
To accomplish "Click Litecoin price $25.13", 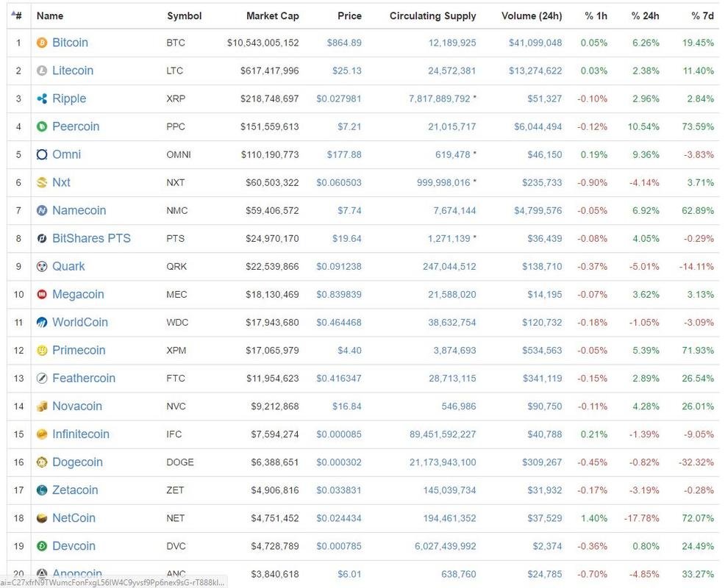I will (x=347, y=71).
